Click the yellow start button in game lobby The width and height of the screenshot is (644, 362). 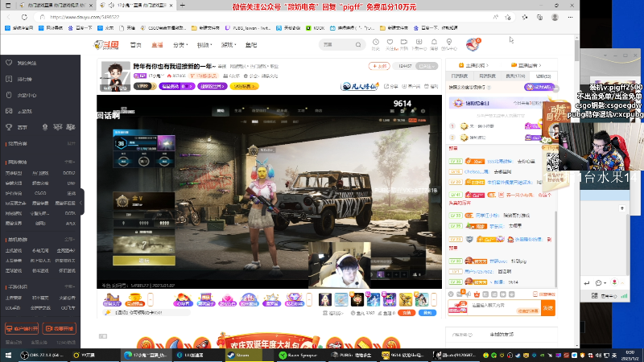pos(144,261)
